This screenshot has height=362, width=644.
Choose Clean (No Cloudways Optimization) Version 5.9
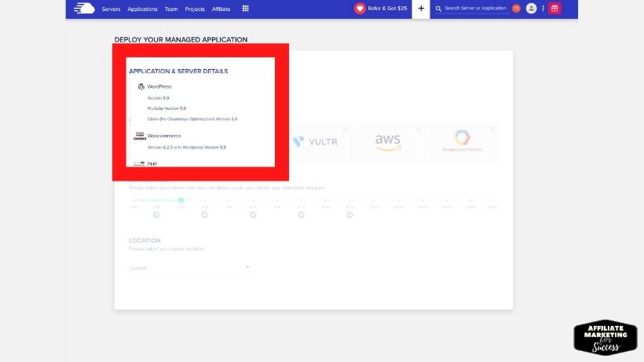[x=192, y=119]
